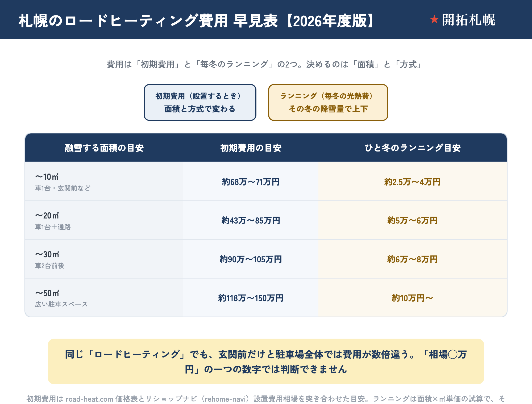The width and height of the screenshot is (532, 404).
Task: Click the text 広い駐車スペース
Action: click(x=61, y=304)
